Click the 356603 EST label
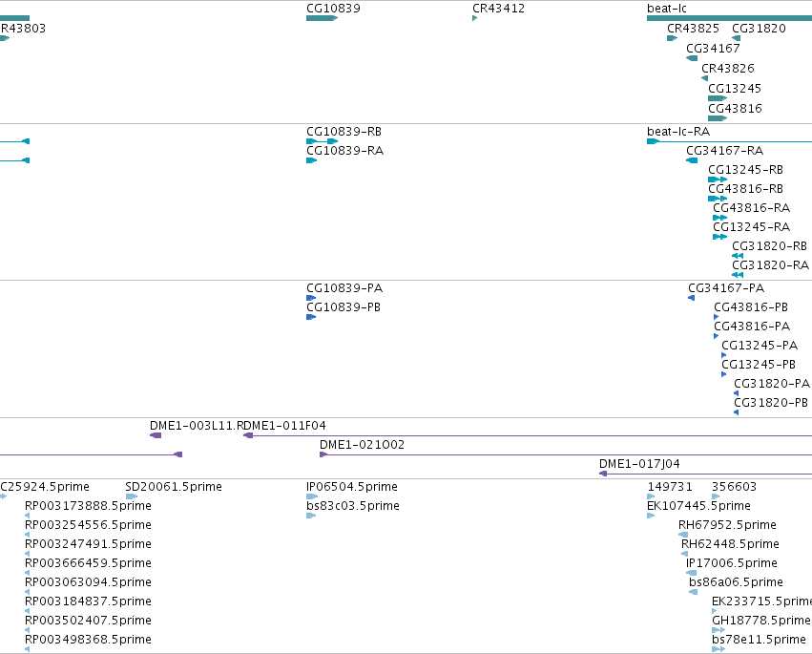This screenshot has width=812, height=654. click(734, 487)
